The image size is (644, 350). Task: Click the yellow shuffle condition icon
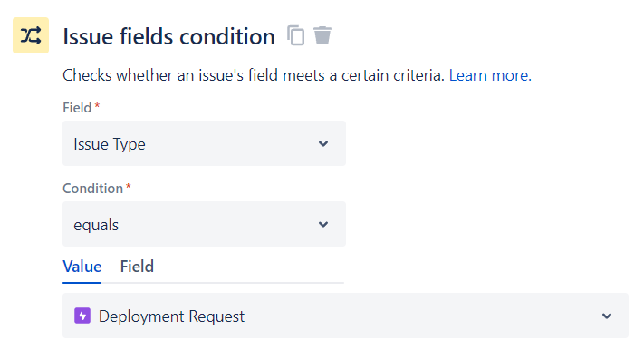pos(31,35)
